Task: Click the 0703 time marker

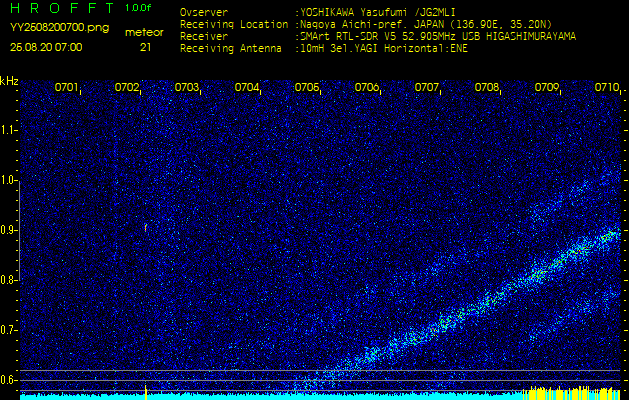Action: (x=187, y=87)
